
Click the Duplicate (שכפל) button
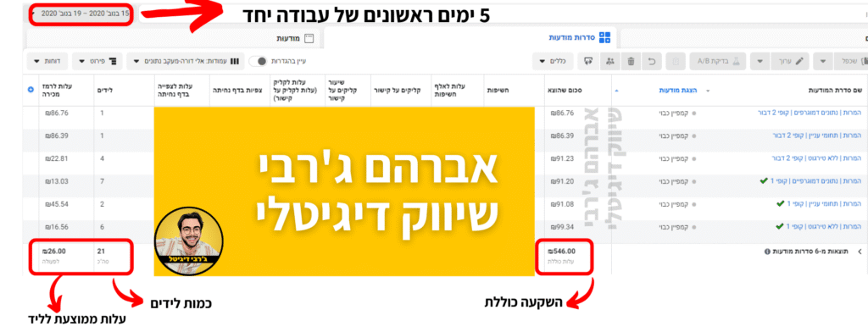click(854, 61)
